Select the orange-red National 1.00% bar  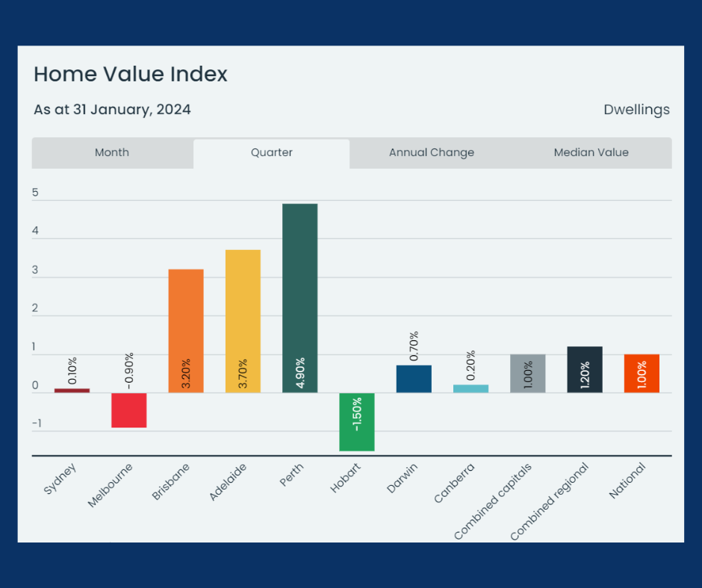642,374
